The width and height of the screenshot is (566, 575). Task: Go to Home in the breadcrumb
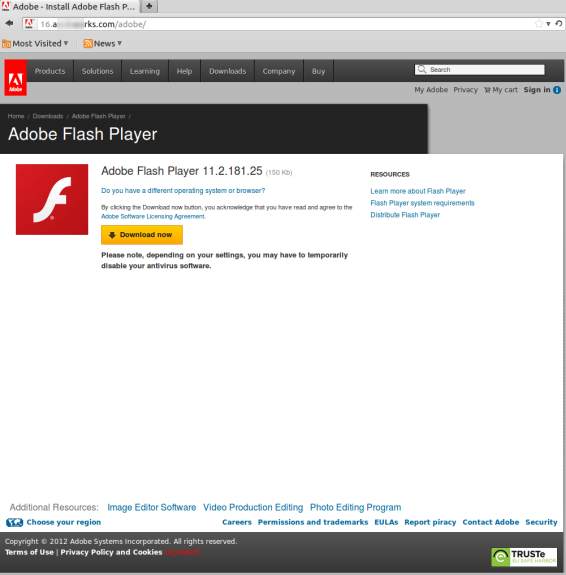click(x=16, y=116)
